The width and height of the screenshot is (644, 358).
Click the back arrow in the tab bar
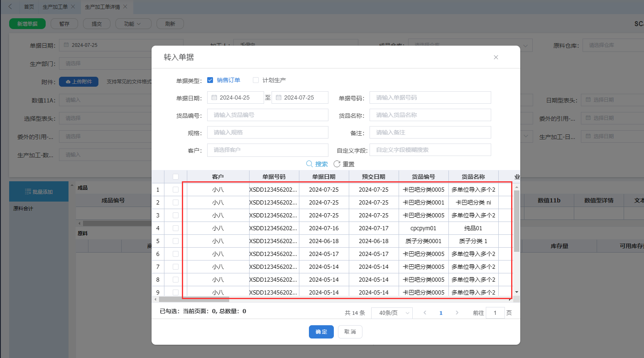coord(10,7)
